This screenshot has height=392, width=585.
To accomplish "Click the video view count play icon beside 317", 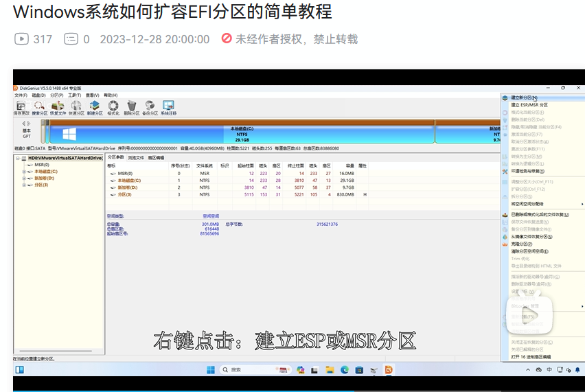I will (x=22, y=39).
